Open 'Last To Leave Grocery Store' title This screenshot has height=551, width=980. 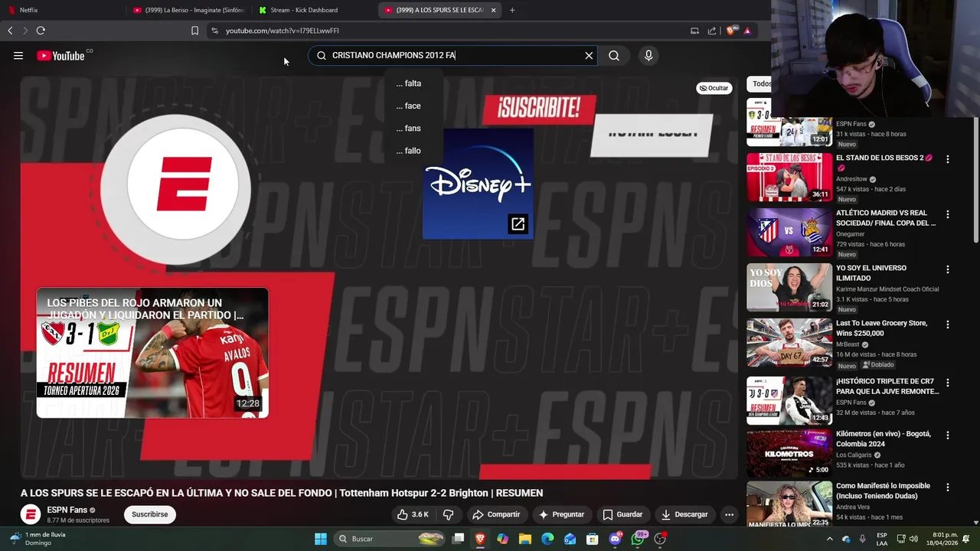pyautogui.click(x=881, y=328)
